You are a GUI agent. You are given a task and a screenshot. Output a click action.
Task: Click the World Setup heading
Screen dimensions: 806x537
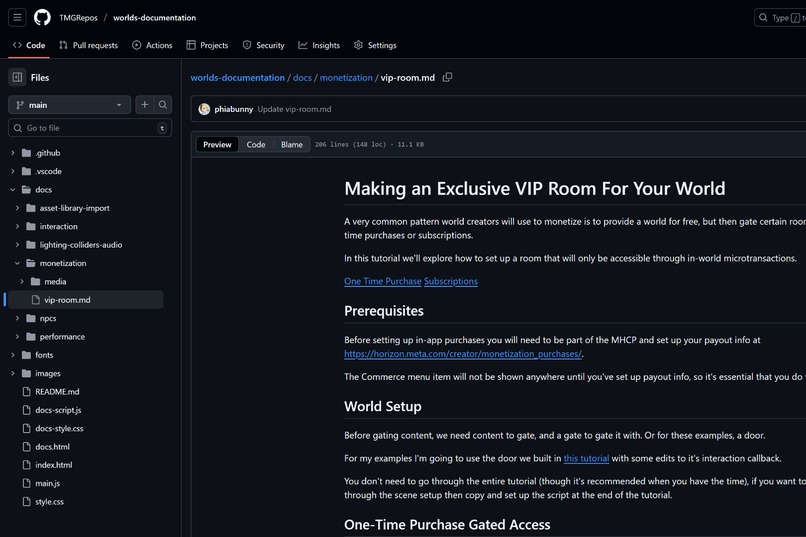point(382,406)
